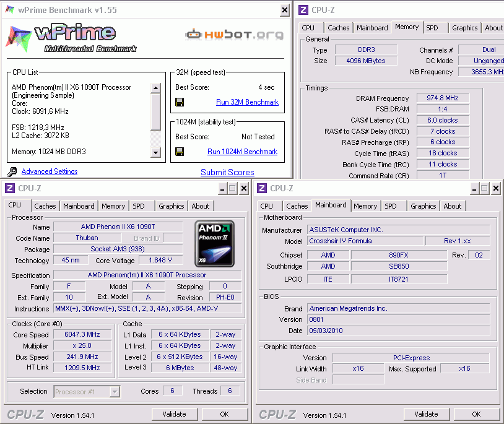Click the CAS# Latency value 6.0 clocks
Viewport: 504px width, 424px height.
coord(443,120)
